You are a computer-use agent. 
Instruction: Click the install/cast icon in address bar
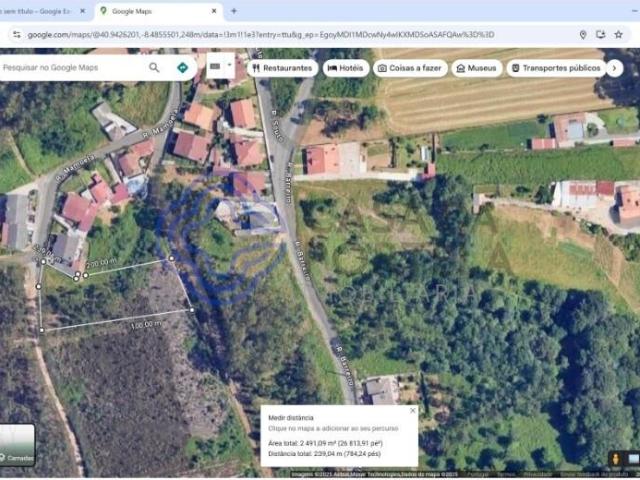coord(600,35)
